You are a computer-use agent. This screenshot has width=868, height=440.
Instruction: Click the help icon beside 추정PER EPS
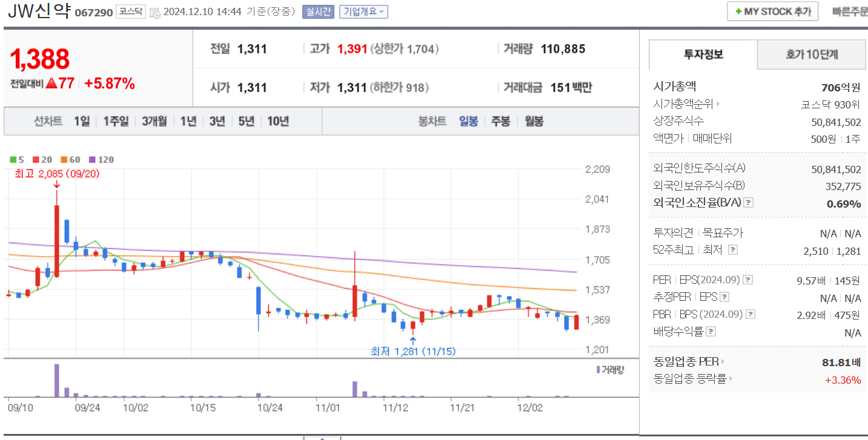click(x=725, y=297)
